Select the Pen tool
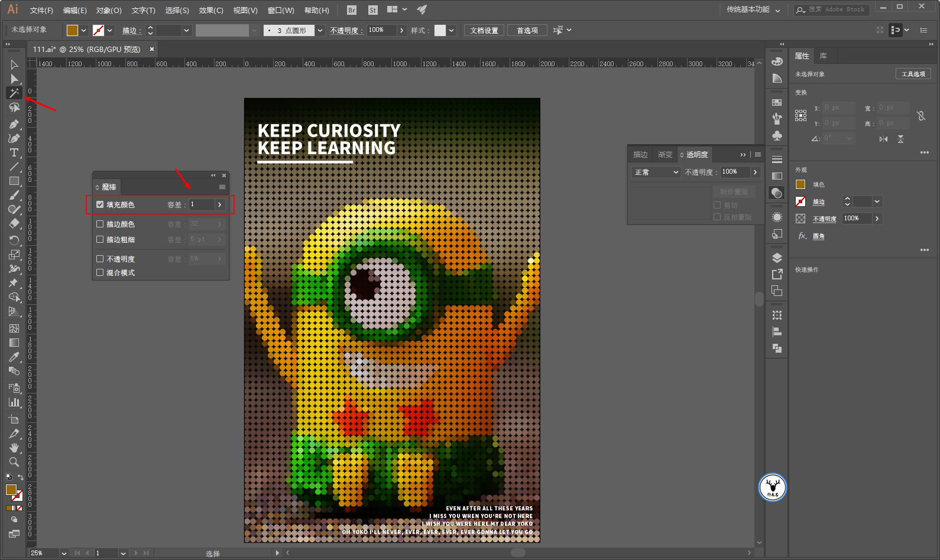Screen dimensions: 940x560 [14, 124]
